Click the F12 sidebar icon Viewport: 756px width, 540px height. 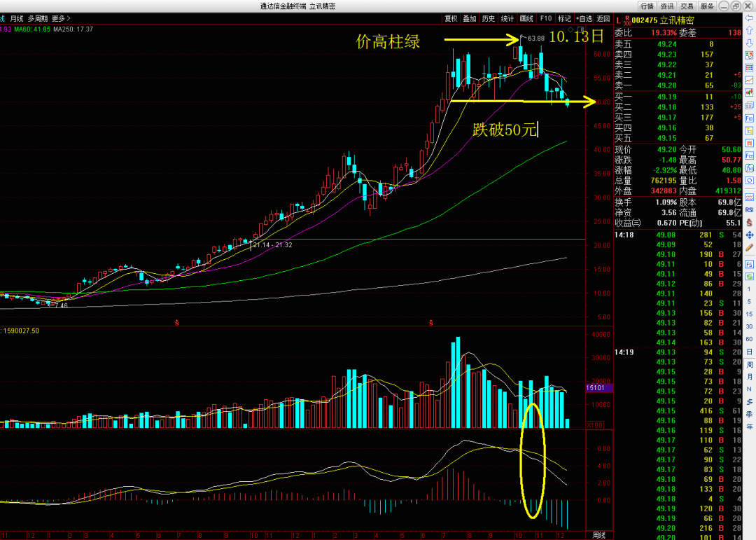pyautogui.click(x=749, y=156)
